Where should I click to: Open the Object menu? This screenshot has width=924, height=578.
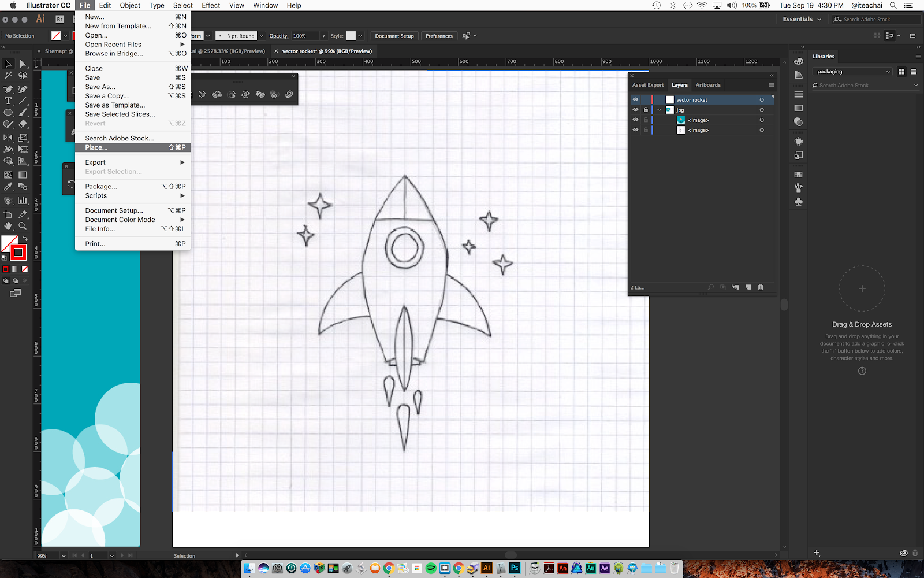click(x=130, y=5)
